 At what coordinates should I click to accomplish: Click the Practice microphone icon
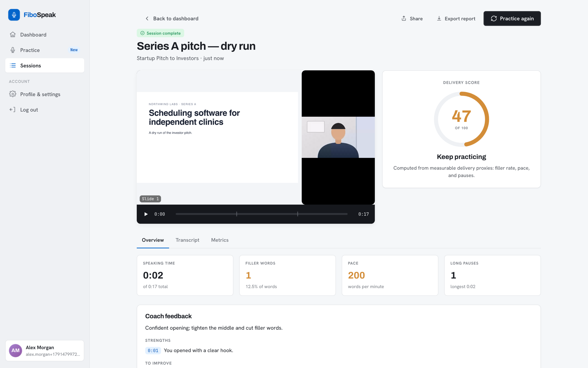pos(13,50)
